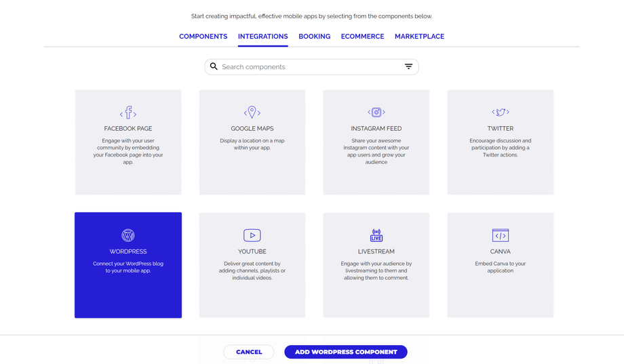
Task: Open the Booking tab
Action: (315, 36)
